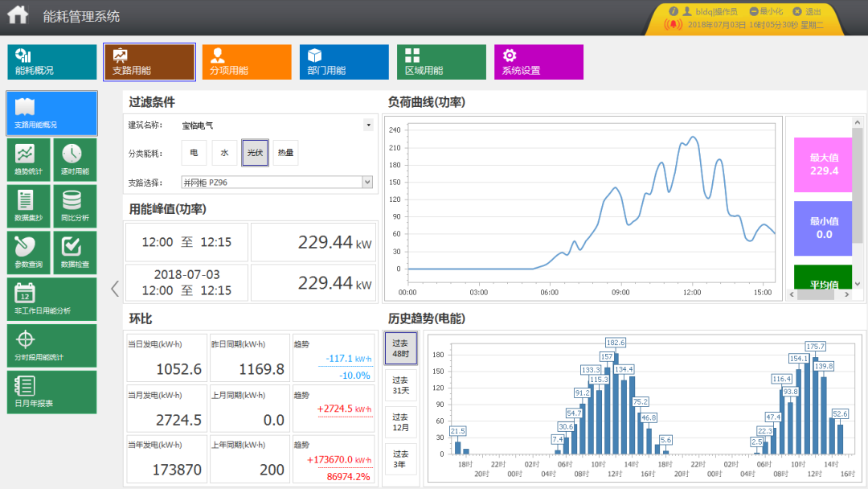Open 参数查询 parameter query tile
Viewport: 868px width, 489px height.
29,252
